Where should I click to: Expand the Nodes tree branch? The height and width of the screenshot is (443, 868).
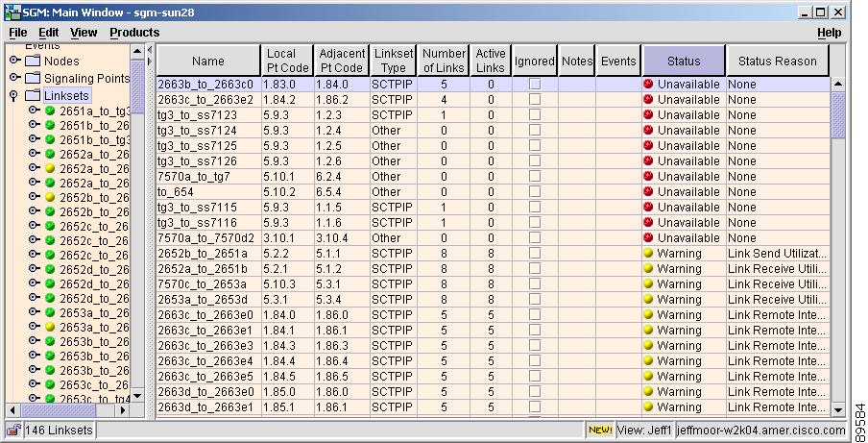point(14,62)
